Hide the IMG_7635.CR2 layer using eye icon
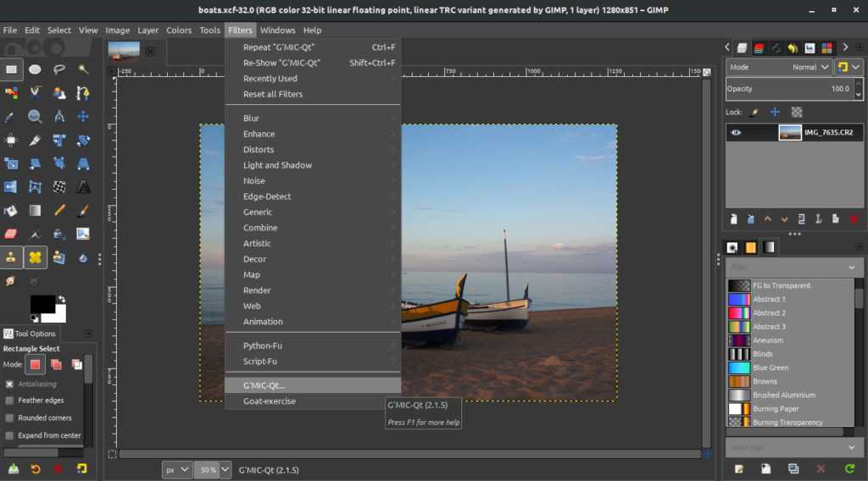Screen dimensions: 868x481 (736, 132)
